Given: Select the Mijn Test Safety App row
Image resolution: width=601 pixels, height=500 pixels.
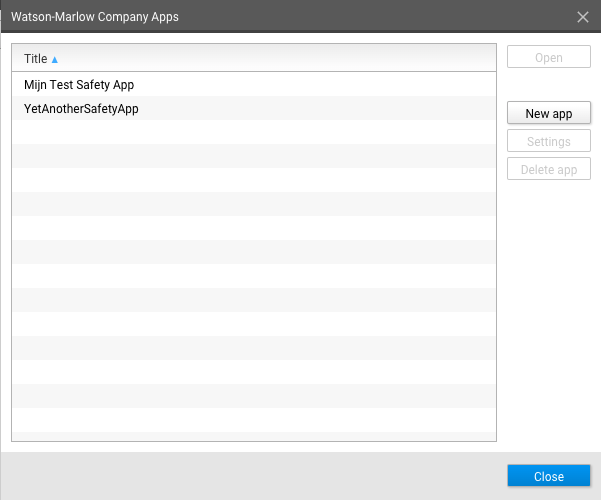Looking at the screenshot, I should pos(254,84).
